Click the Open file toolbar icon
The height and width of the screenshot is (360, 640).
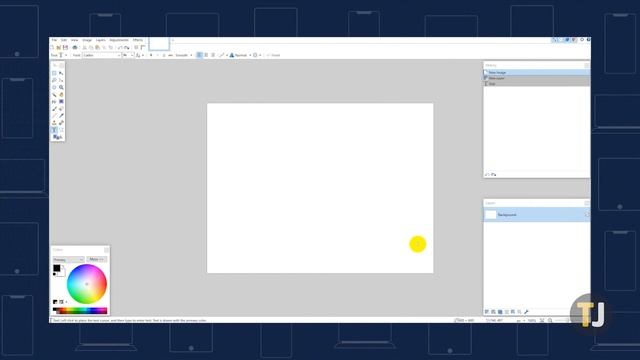pos(58,47)
